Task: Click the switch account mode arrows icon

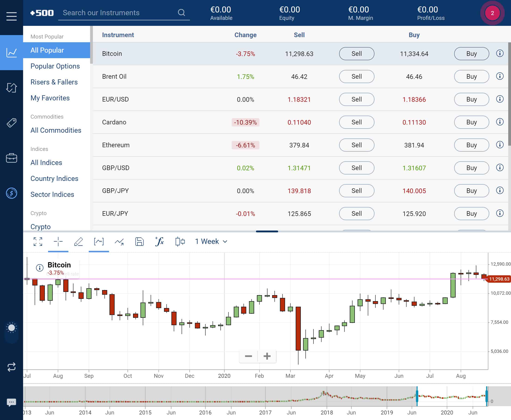Action: tap(11, 367)
